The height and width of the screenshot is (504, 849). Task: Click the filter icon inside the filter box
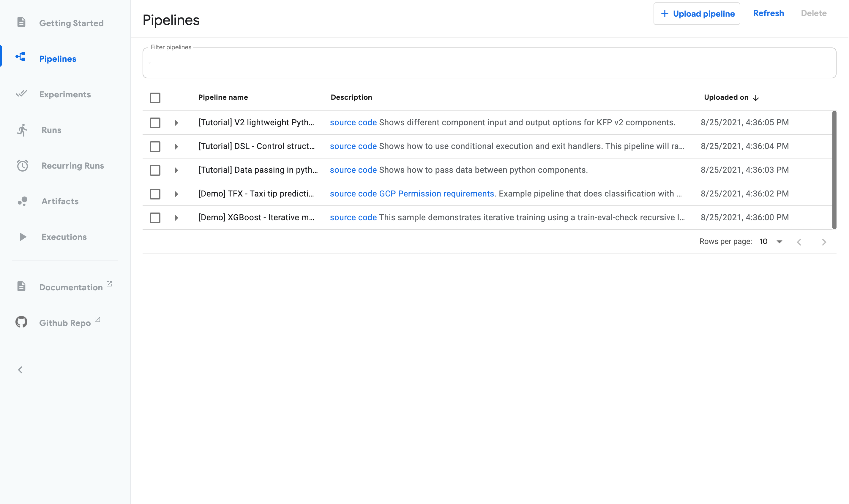point(149,63)
